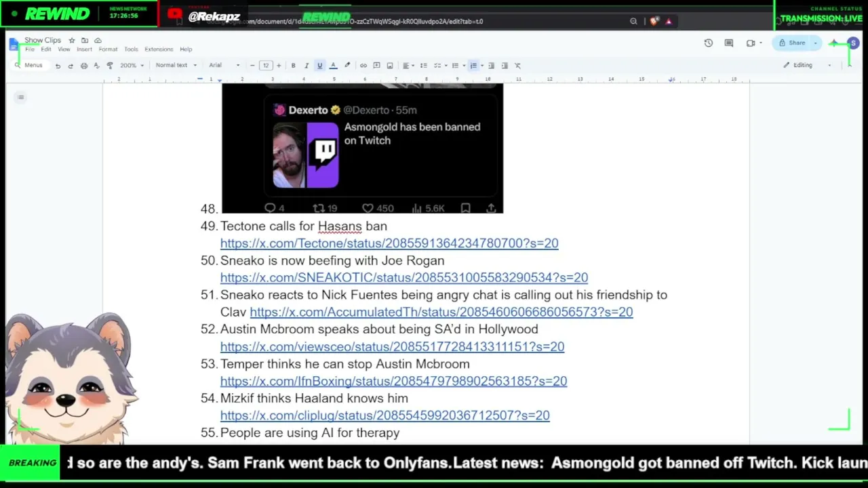Redo the last undone edit

[71, 66]
